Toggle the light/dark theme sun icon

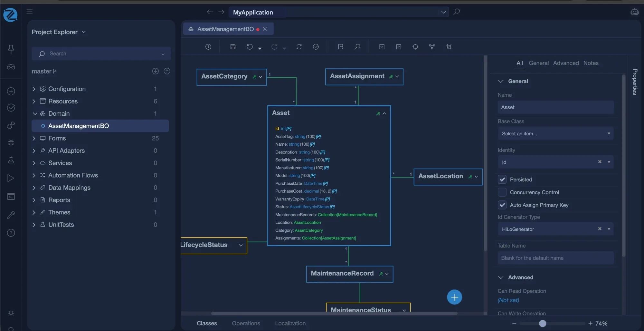11,313
